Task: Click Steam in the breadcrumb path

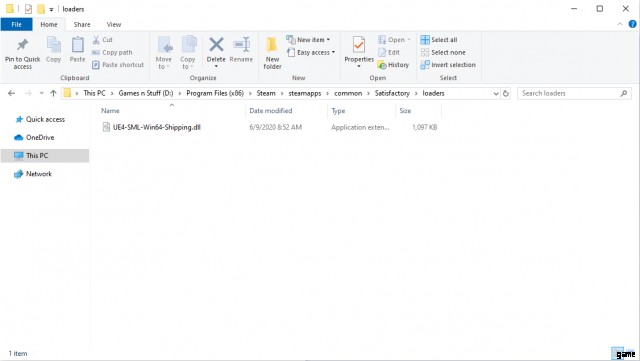Action: tap(266, 93)
